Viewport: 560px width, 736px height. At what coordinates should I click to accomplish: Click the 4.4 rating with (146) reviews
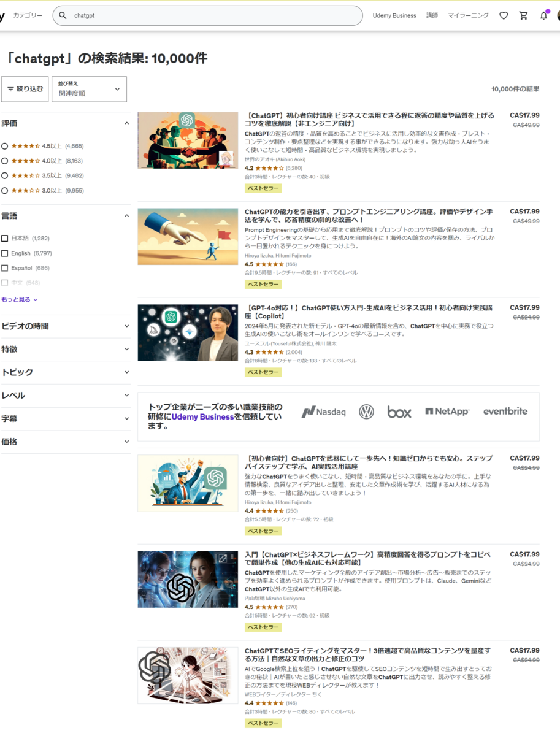point(270,703)
